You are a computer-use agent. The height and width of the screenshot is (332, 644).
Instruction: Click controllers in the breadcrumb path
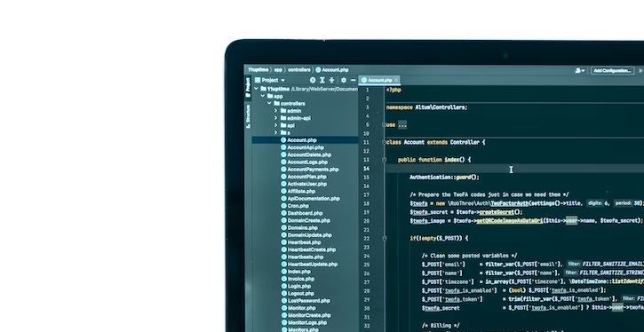[299, 70]
